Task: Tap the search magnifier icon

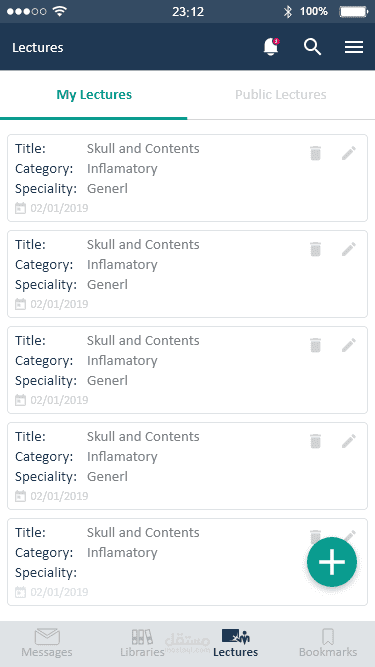Action: tap(312, 47)
